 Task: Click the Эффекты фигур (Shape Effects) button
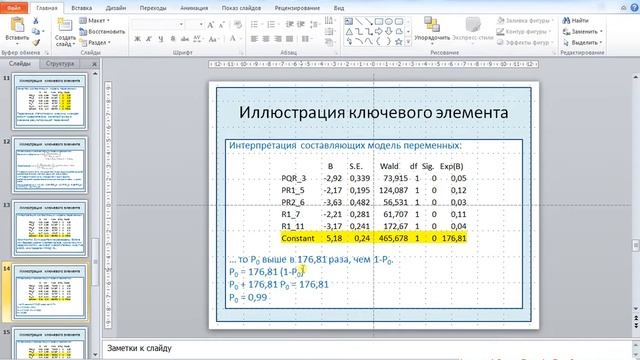click(525, 42)
